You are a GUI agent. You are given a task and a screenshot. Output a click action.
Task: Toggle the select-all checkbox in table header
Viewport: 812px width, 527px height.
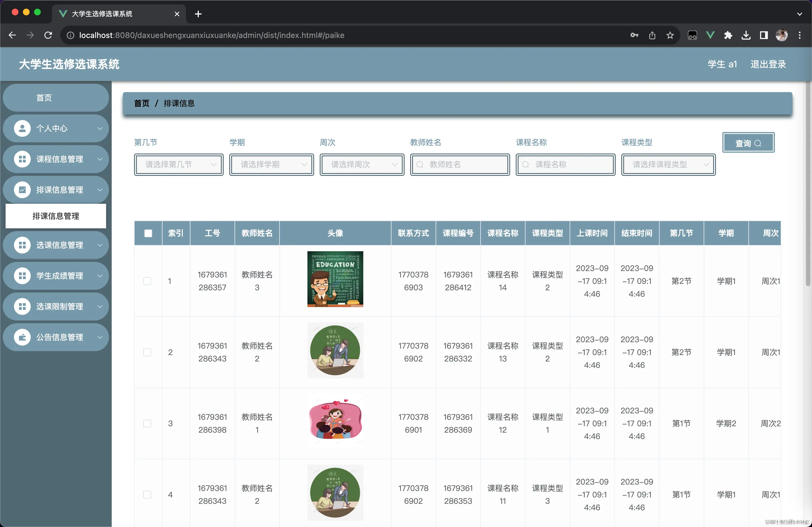click(x=148, y=233)
